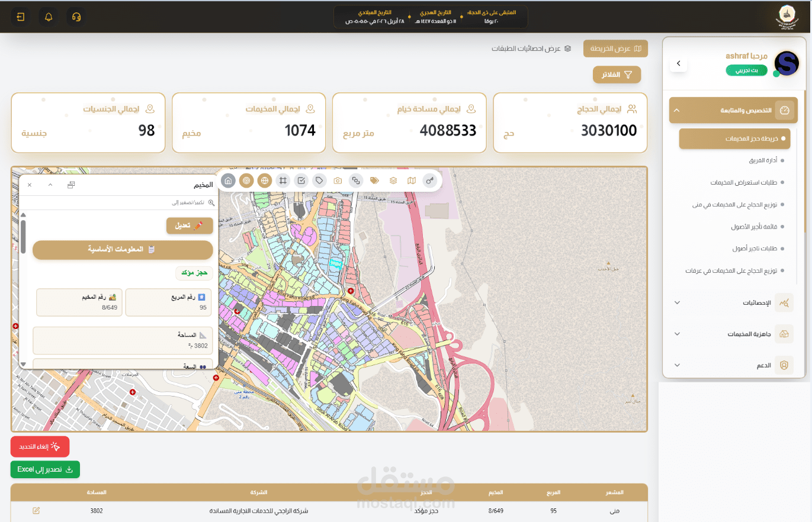Viewport: 812px width, 522px height.
Task: Open notifications with the bell icon
Action: coord(49,17)
